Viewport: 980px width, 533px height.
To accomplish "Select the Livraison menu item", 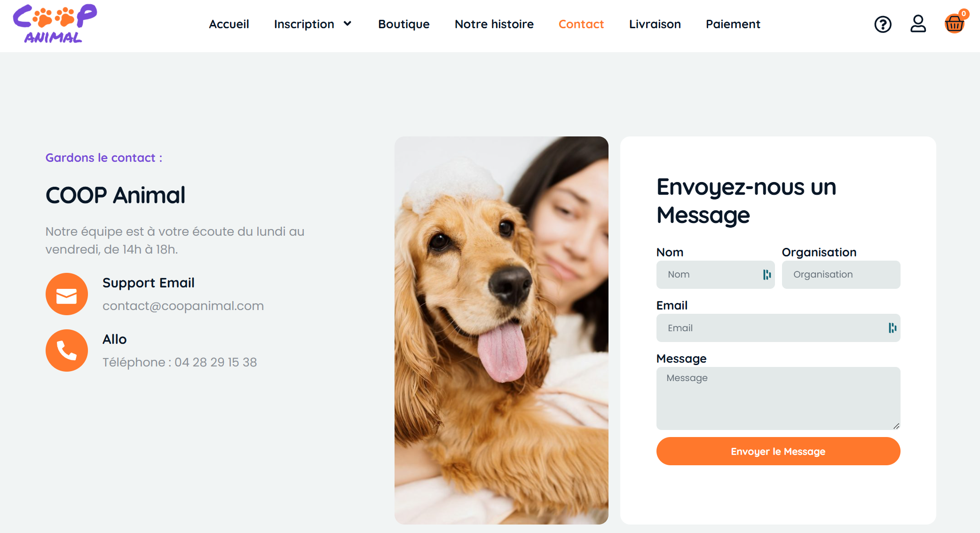I will tap(655, 24).
